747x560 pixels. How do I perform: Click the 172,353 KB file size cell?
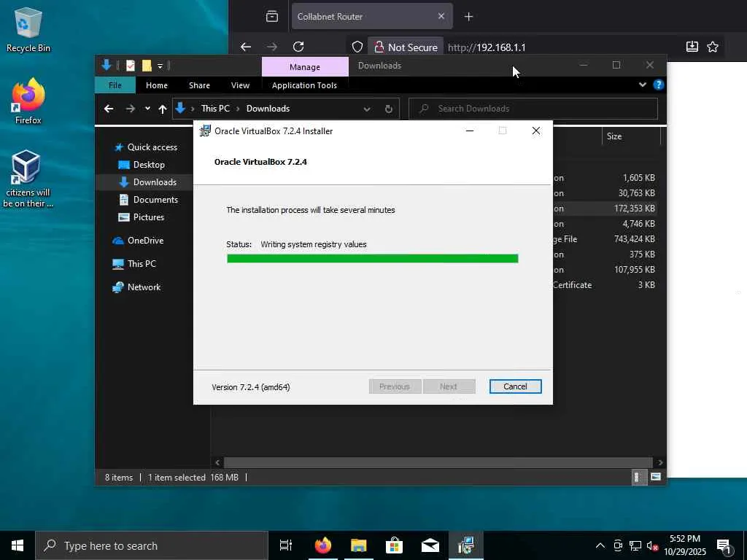[634, 209]
